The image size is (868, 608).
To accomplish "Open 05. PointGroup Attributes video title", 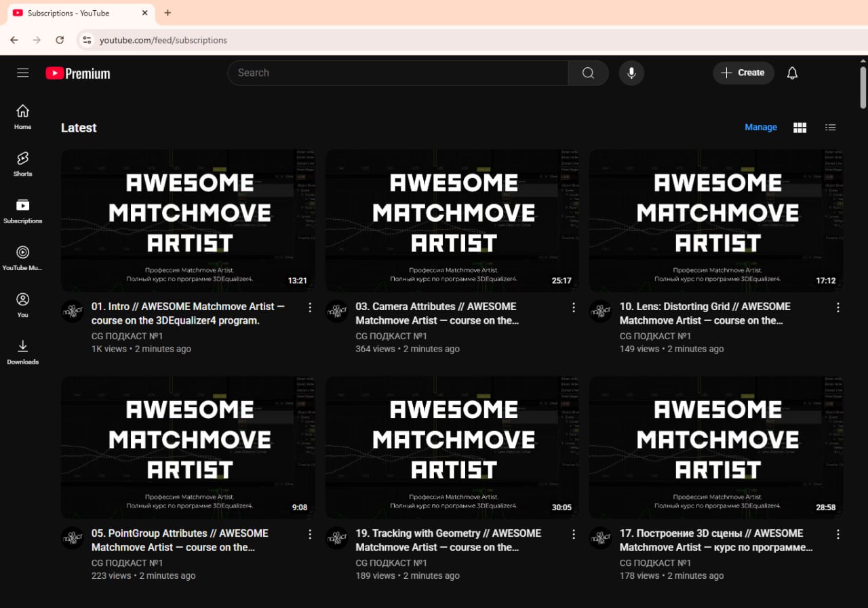I will tap(180, 540).
